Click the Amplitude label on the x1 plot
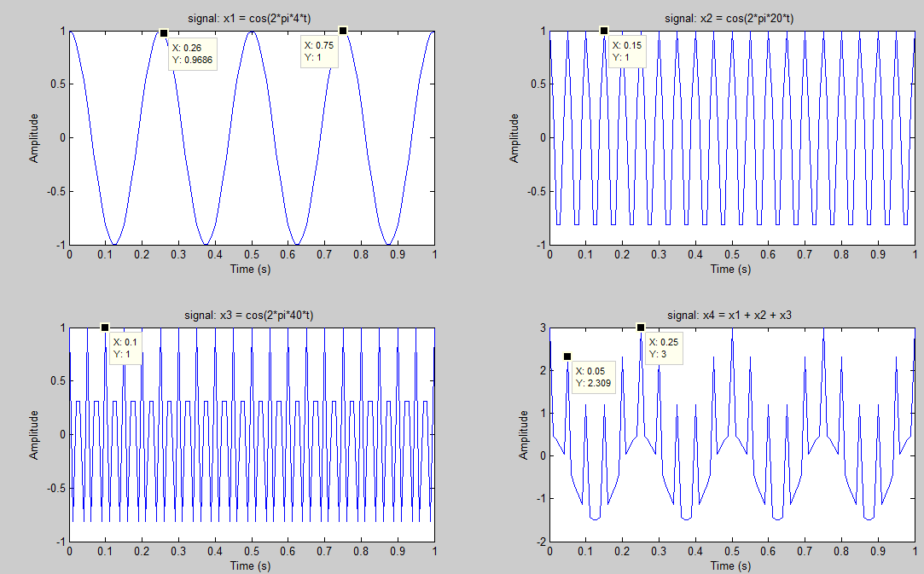 32,135
